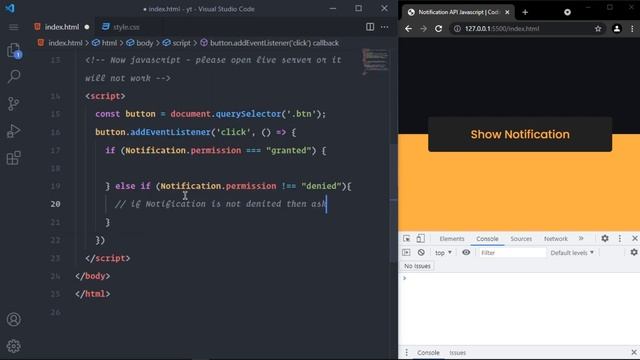Viewport: 640px width, 360px height.
Task: Open the JavaScript context 'top' dropdown
Action: click(443, 253)
